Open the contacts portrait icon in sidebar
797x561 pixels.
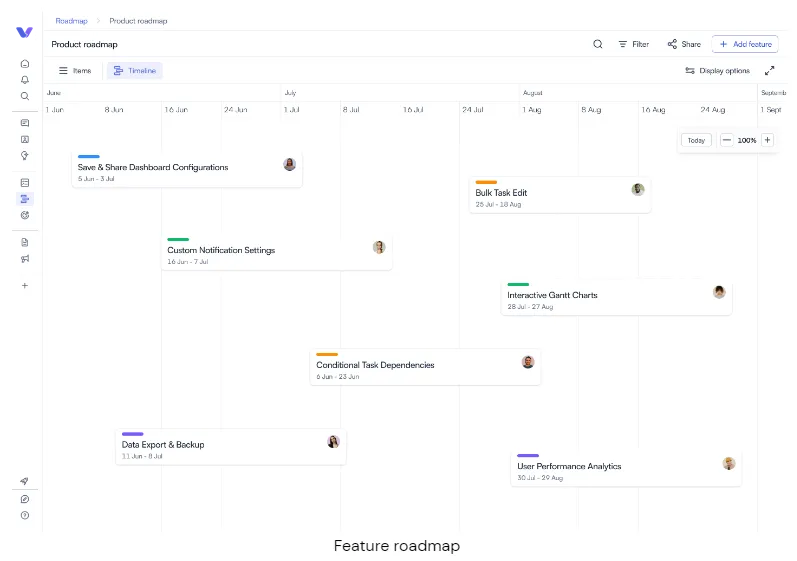click(24, 139)
